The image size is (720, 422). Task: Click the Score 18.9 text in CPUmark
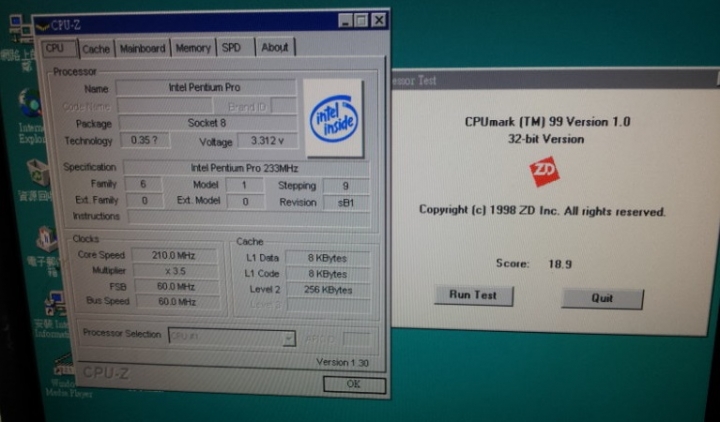pyautogui.click(x=534, y=264)
